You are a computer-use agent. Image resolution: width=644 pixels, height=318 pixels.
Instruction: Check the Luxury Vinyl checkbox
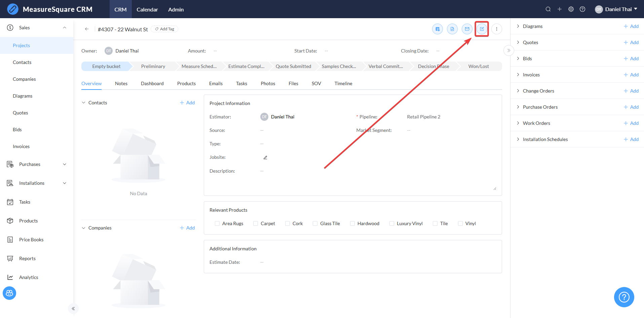[x=392, y=223]
